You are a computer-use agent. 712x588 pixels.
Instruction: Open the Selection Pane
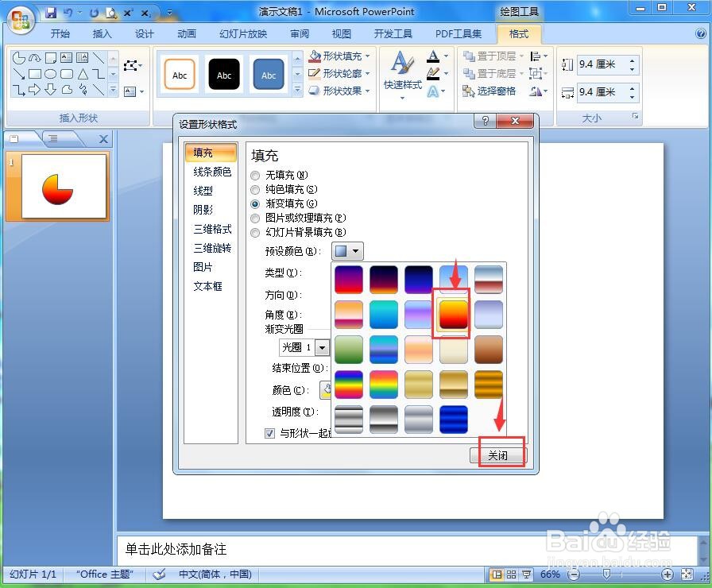tap(489, 91)
